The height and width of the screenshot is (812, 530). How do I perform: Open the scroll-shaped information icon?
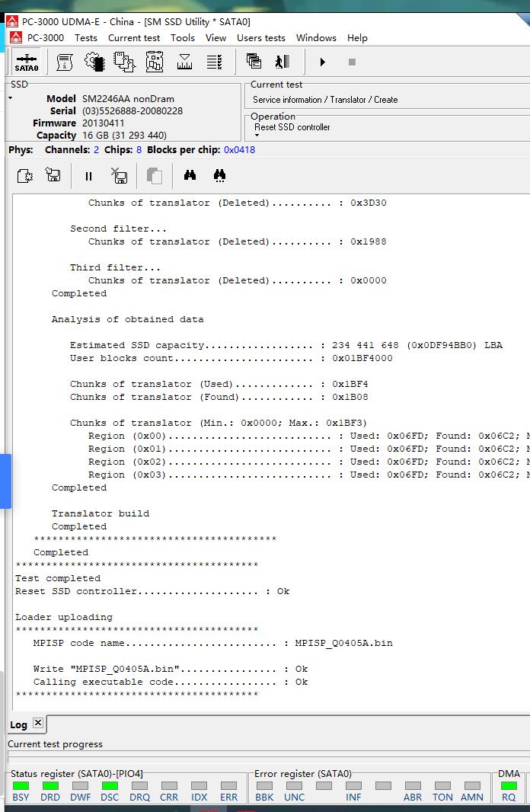[64, 62]
